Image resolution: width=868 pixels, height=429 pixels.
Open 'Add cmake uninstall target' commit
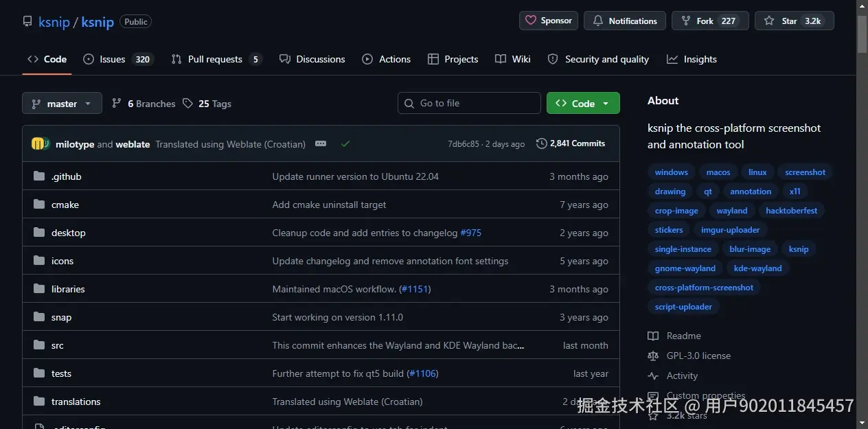pos(329,205)
